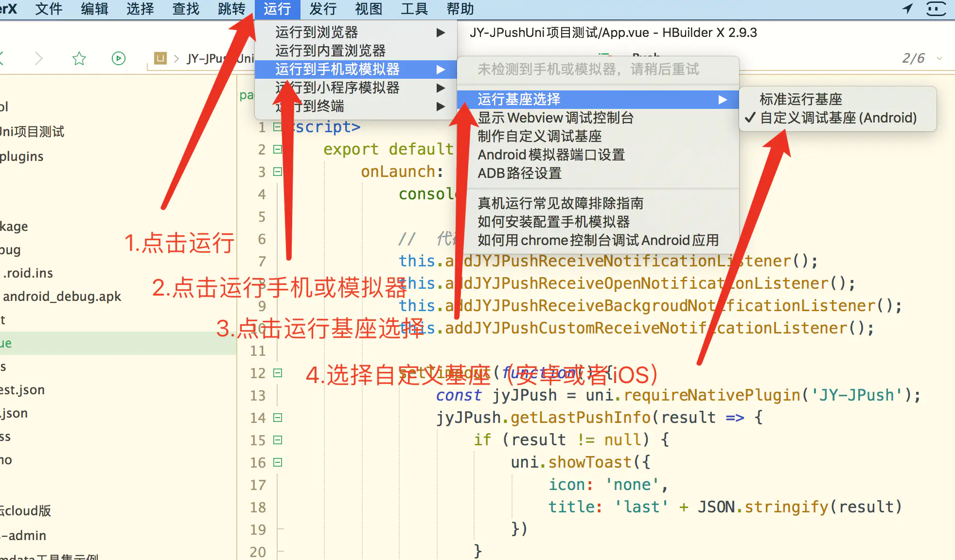
Task: Click ADB路径设置 link
Action: coord(519,173)
